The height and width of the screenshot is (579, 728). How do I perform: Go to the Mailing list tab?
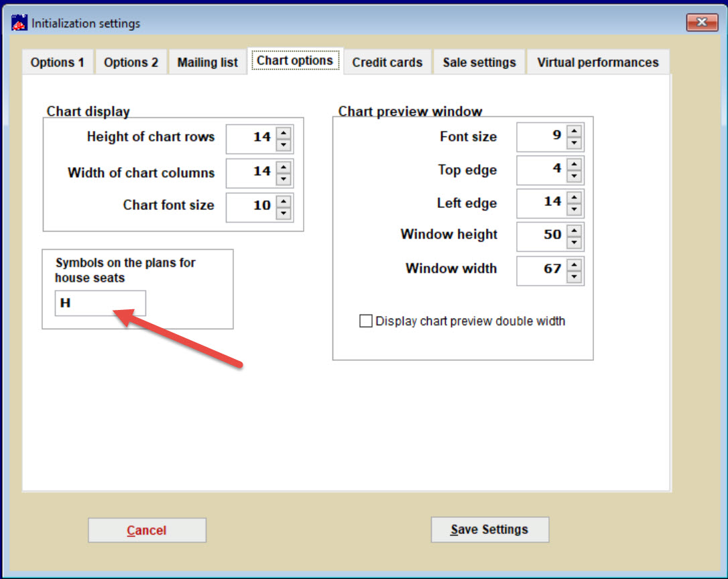pos(207,62)
